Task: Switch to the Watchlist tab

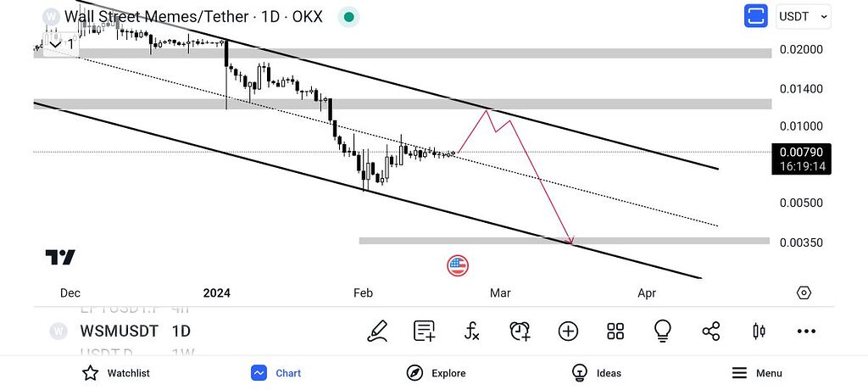Action: click(115, 373)
